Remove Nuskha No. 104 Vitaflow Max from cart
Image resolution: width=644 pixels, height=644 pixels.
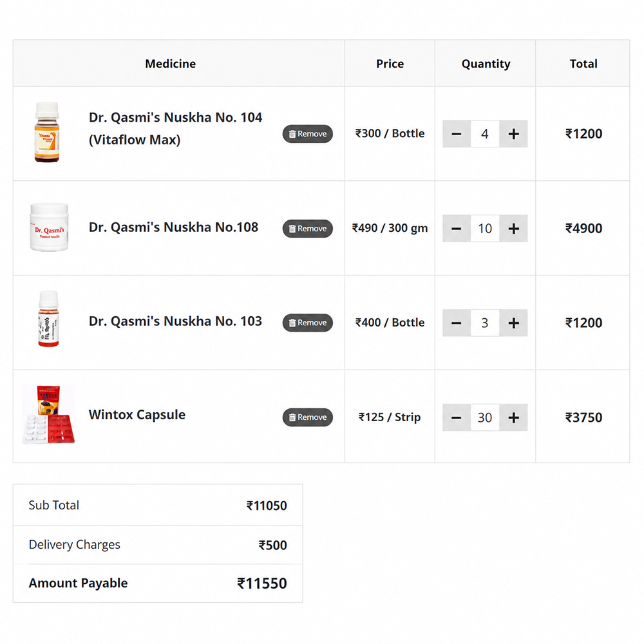pos(308,134)
